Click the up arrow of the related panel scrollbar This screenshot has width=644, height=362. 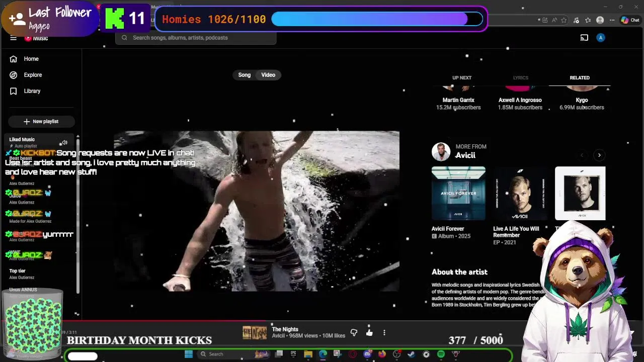coord(608,89)
